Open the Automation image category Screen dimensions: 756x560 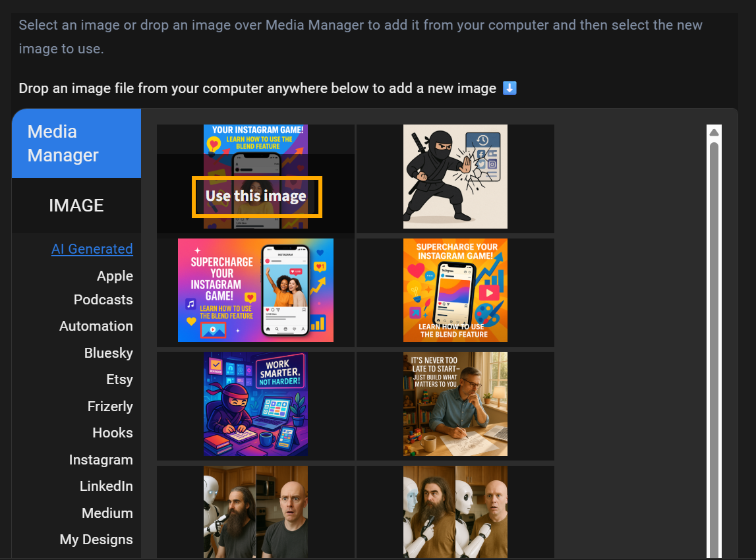96,326
